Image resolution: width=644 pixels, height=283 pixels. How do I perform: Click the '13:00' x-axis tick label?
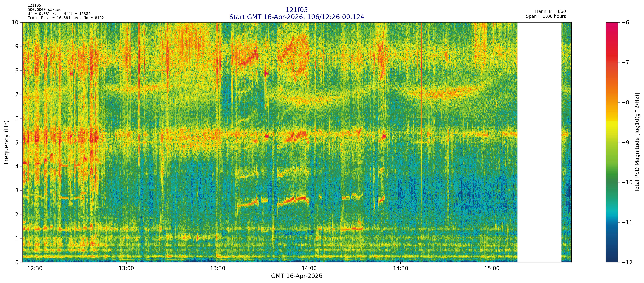coord(126,269)
